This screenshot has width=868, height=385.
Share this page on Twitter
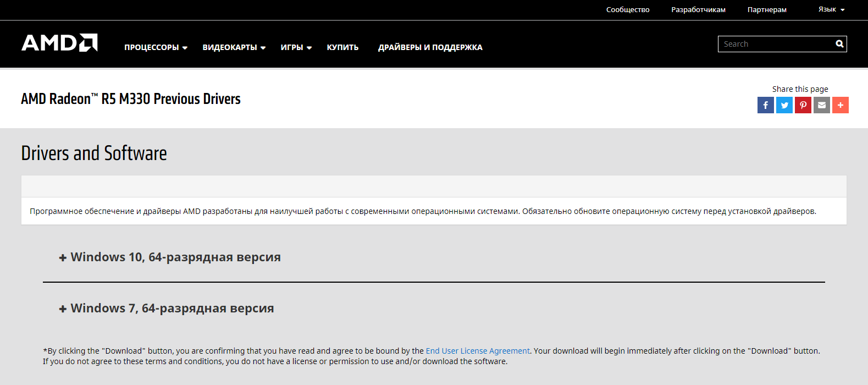pos(784,105)
